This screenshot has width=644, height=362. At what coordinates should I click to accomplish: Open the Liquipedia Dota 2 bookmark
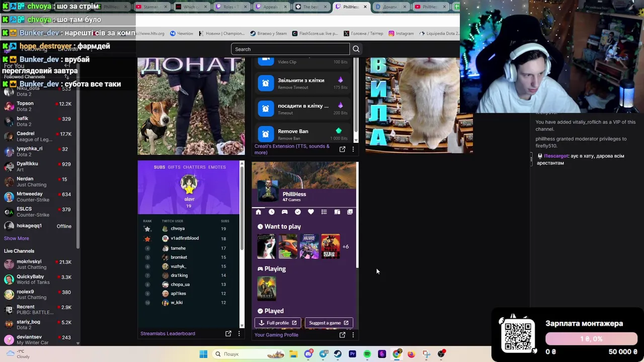coord(439,33)
